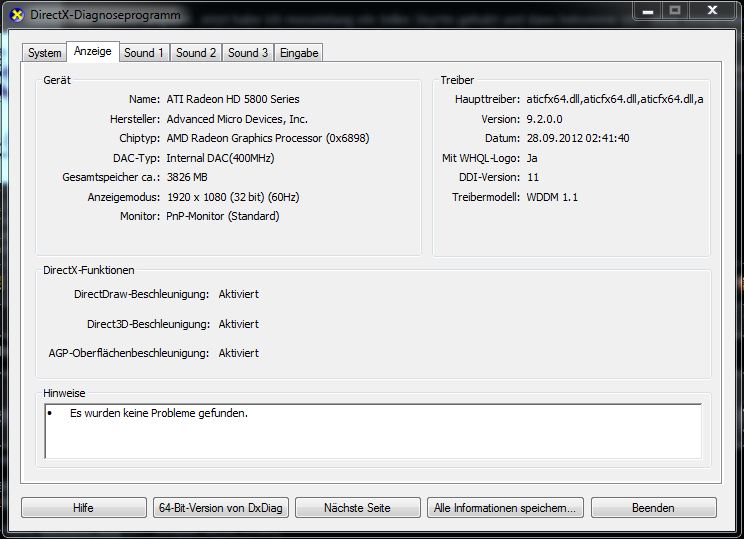Screen dimensions: 744x539
Task: Click 'PnP-Monitor (Standard)' value
Action: (x=223, y=216)
